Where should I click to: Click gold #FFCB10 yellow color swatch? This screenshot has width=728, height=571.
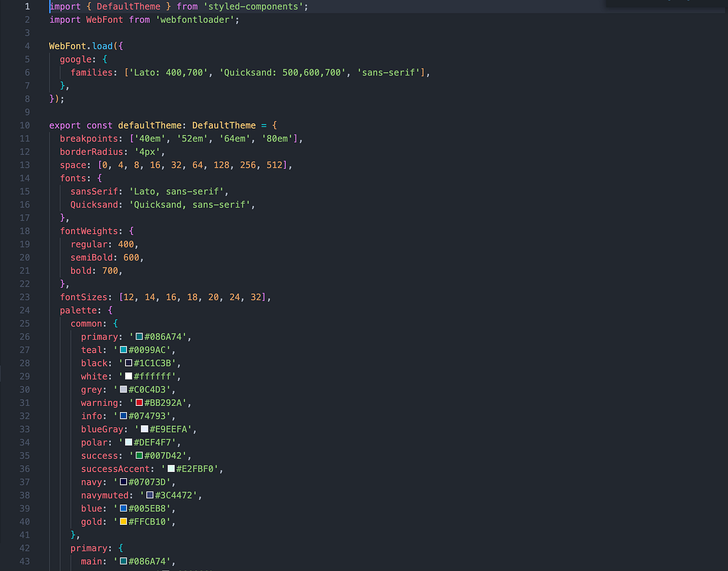click(123, 522)
